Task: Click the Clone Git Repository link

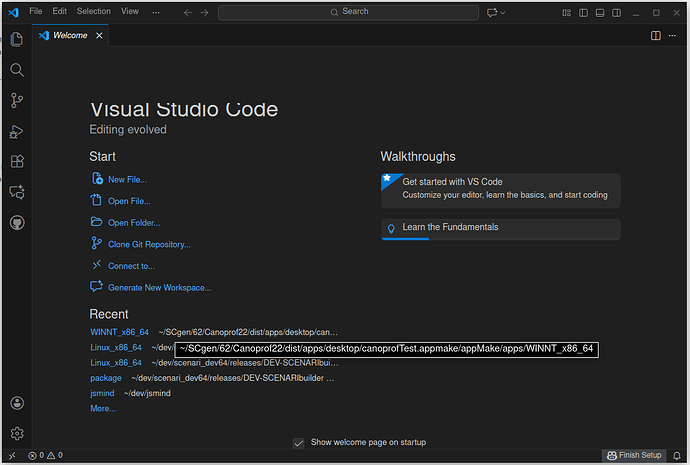Action: pyautogui.click(x=149, y=244)
